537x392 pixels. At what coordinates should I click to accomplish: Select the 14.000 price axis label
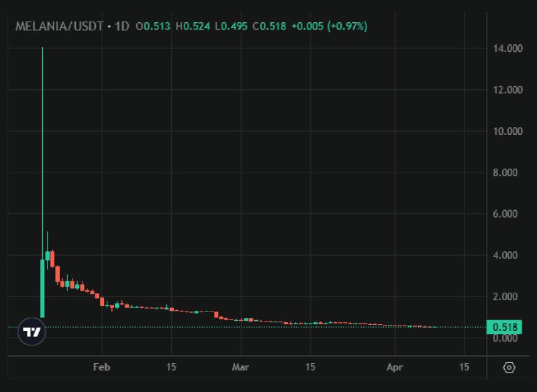[x=507, y=48]
